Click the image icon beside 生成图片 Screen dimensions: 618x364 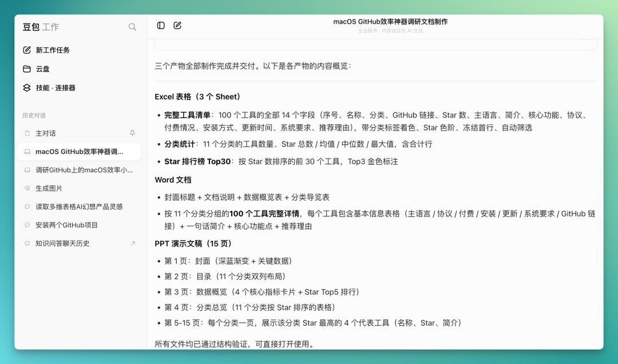pyautogui.click(x=27, y=188)
